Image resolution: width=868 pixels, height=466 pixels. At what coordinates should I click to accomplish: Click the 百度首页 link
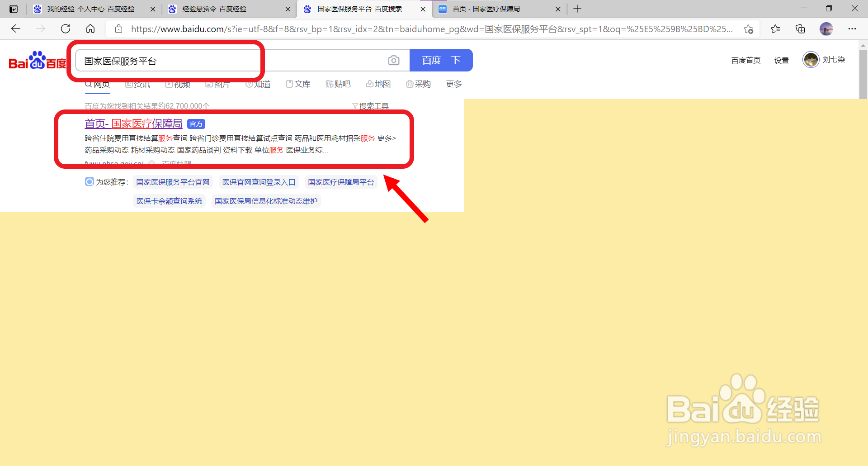click(746, 60)
